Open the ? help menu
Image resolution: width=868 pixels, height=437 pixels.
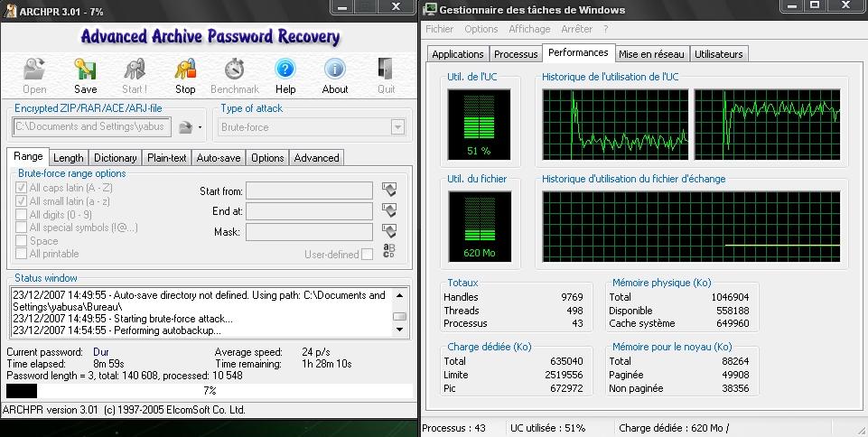[x=605, y=29]
